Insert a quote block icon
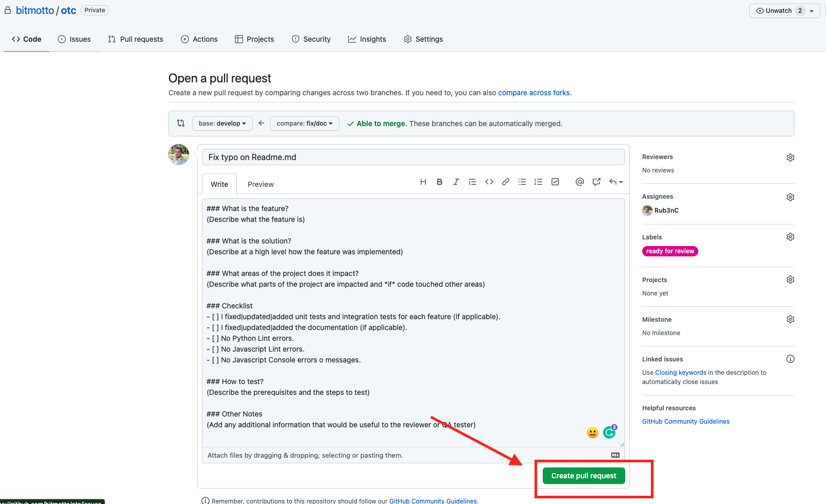This screenshot has width=826, height=504. 472,182
